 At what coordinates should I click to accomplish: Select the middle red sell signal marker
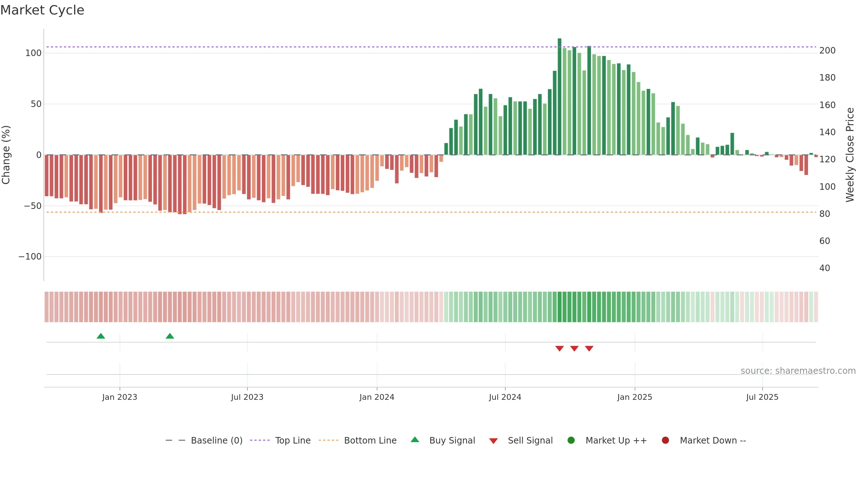click(x=574, y=348)
